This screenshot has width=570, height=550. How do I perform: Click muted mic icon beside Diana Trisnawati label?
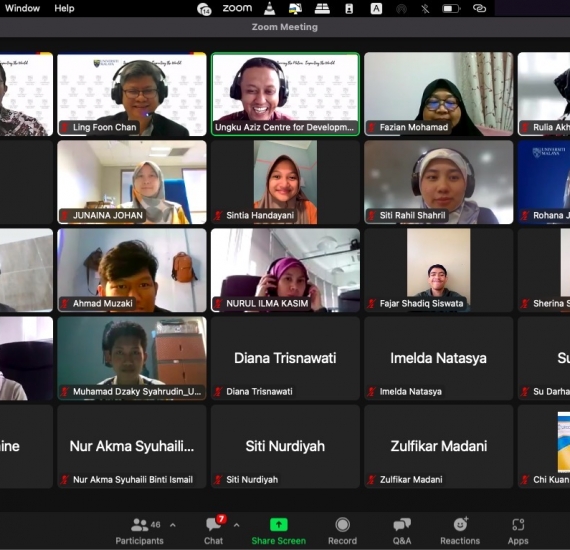click(x=218, y=392)
